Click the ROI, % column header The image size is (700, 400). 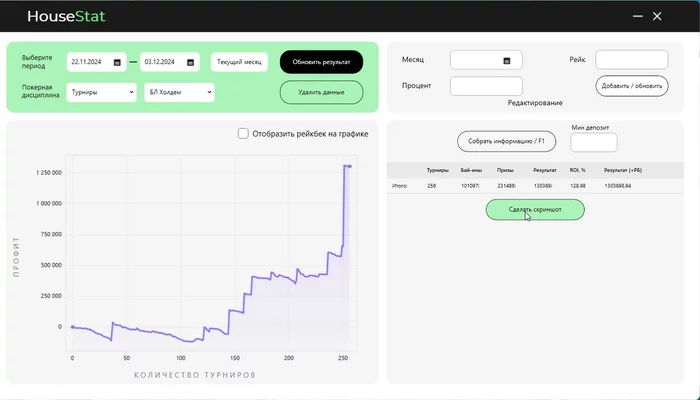pyautogui.click(x=577, y=171)
